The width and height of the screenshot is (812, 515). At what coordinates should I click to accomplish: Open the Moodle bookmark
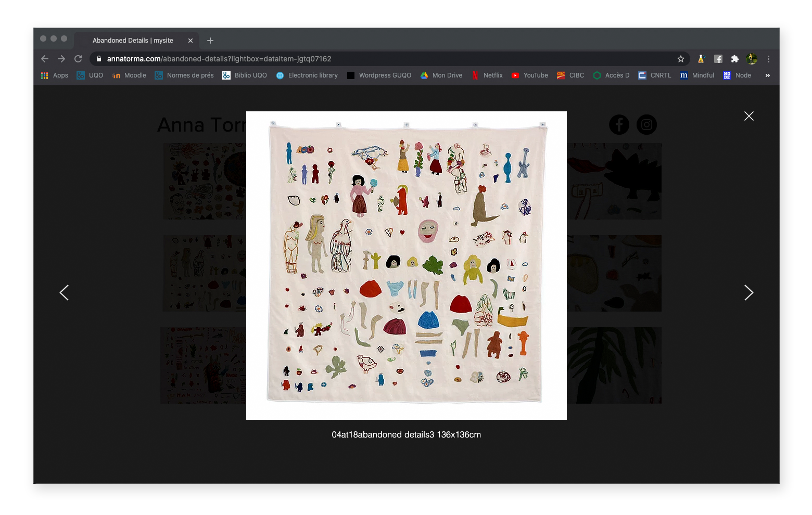click(x=130, y=75)
